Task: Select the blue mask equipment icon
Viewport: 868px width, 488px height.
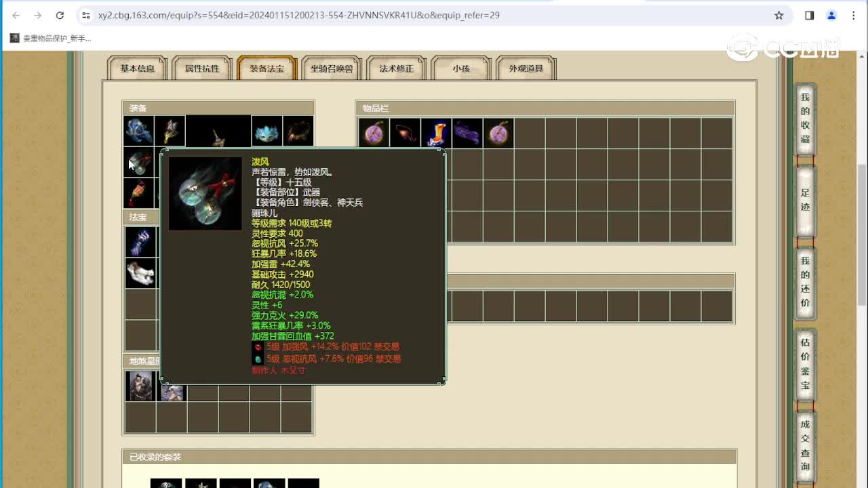Action: coord(267,131)
